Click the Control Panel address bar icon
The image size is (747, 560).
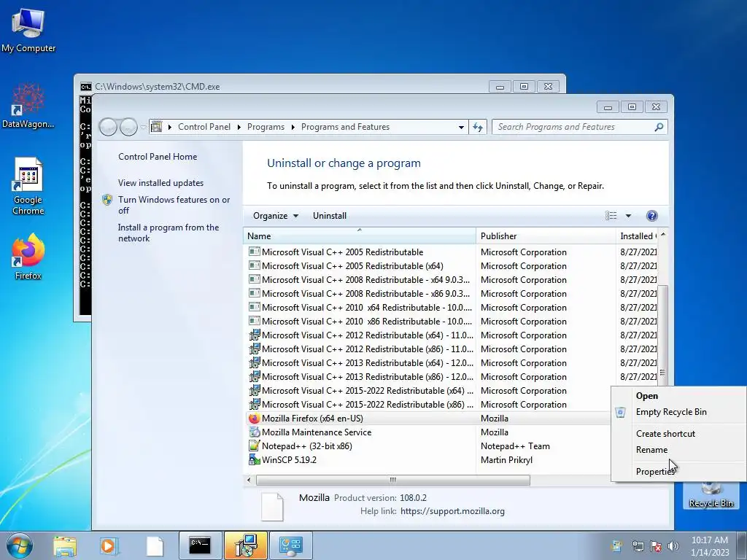click(x=156, y=127)
